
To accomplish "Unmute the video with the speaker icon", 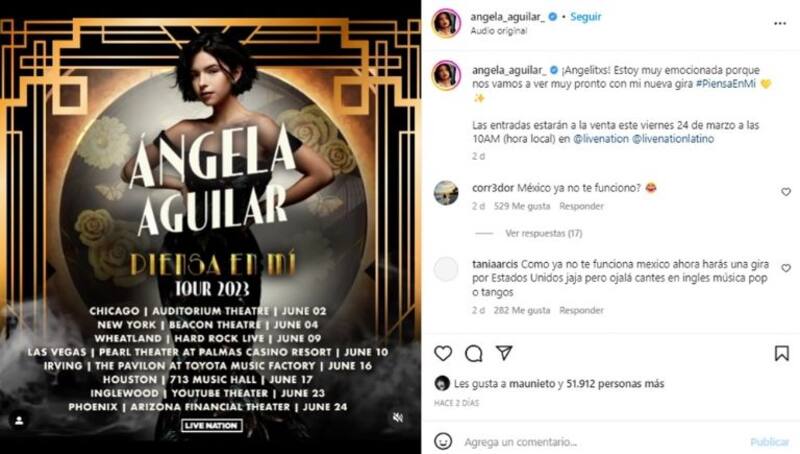I will (398, 417).
